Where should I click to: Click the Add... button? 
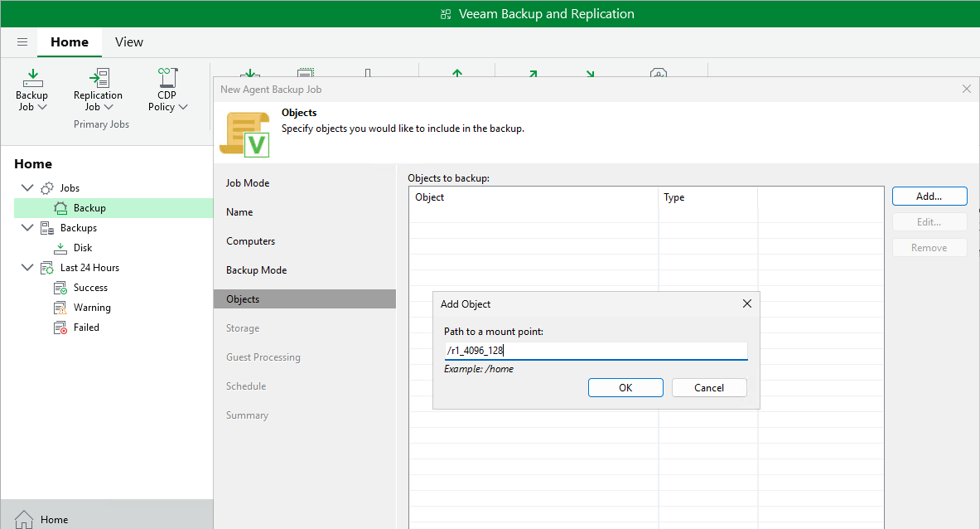click(929, 197)
